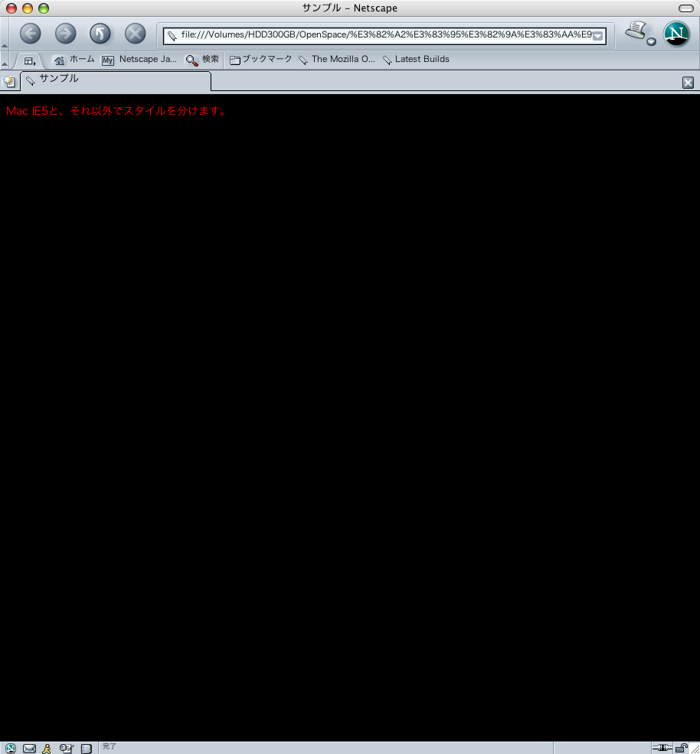This screenshot has height=754, width=700.
Task: Click the new tab button
Action: click(x=9, y=81)
